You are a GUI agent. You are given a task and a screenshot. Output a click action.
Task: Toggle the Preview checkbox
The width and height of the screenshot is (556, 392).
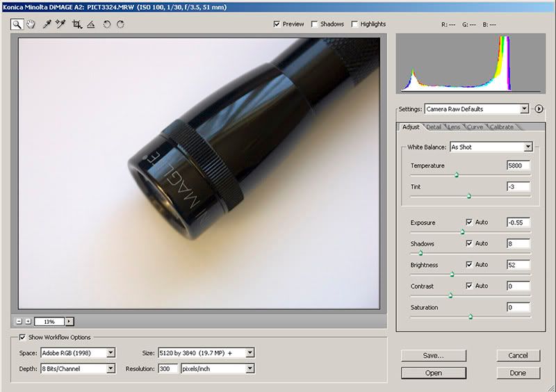click(x=277, y=24)
